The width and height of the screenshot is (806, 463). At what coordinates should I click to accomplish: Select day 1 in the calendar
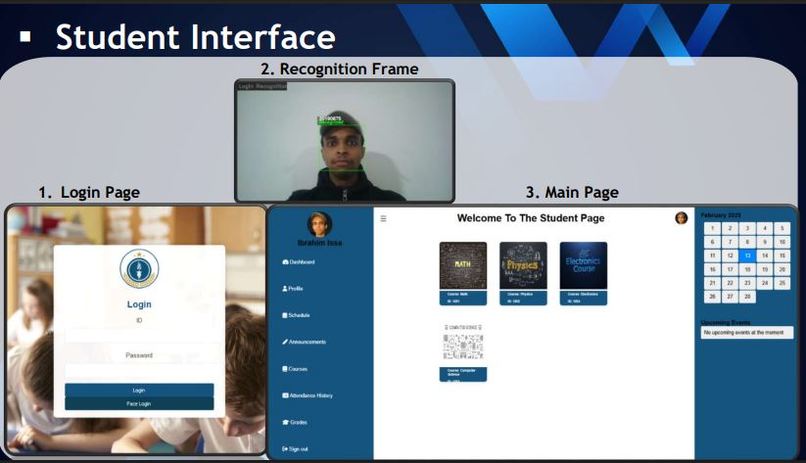coord(712,229)
